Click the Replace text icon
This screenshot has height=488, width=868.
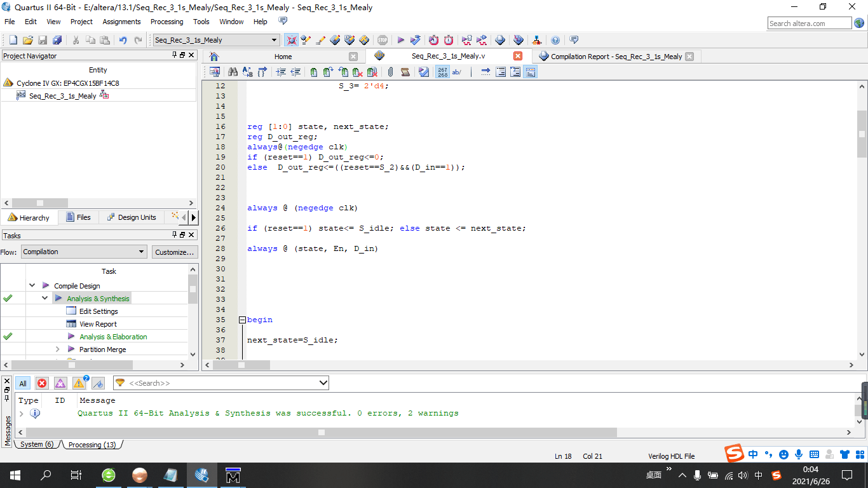247,72
